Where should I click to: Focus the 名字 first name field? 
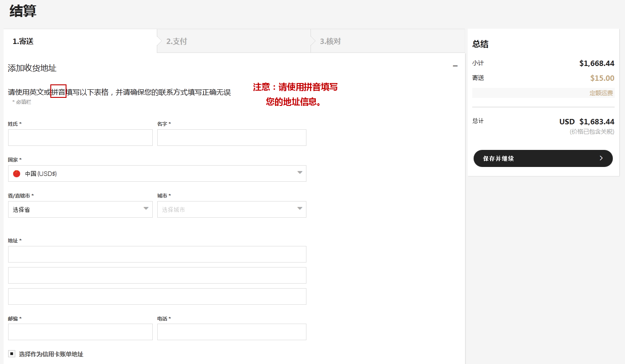click(x=232, y=137)
